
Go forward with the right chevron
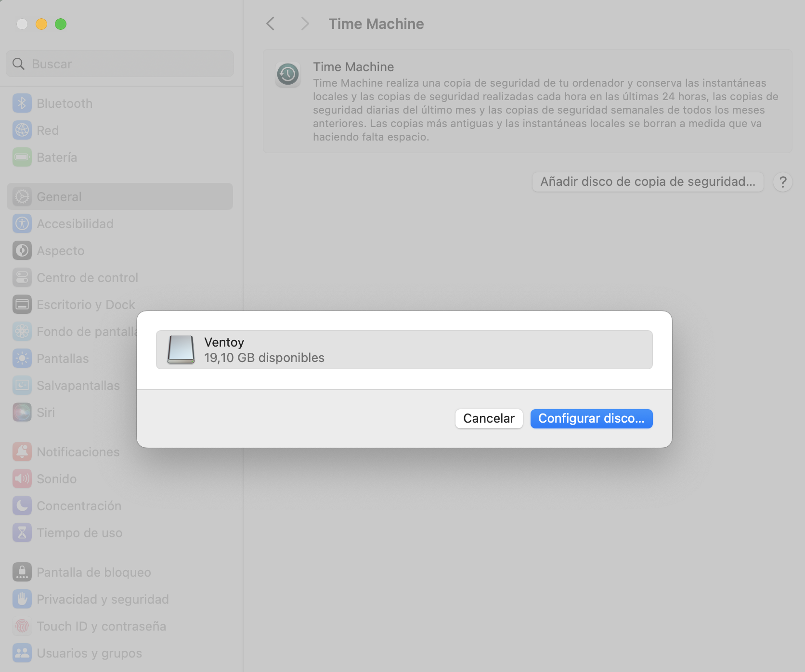tap(304, 24)
